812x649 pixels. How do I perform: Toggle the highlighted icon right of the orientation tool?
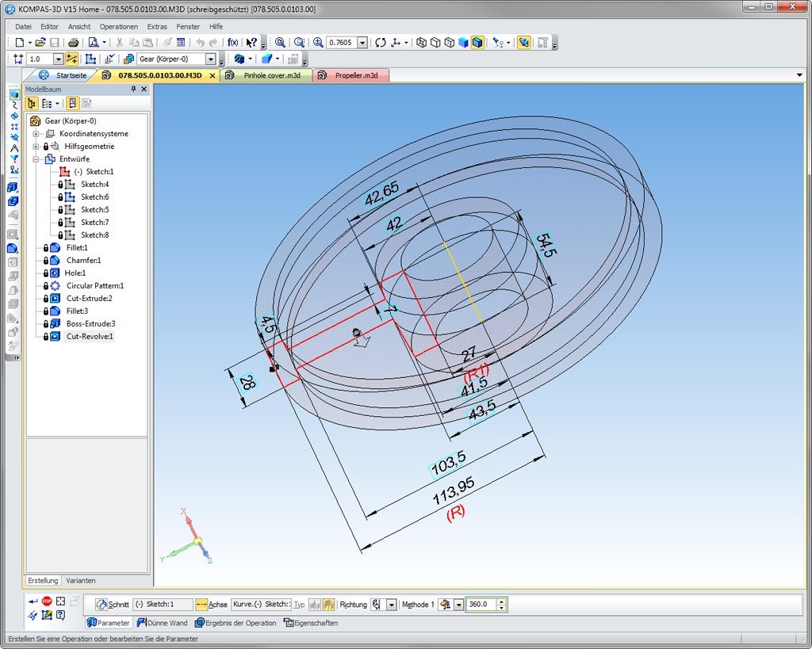point(523,43)
